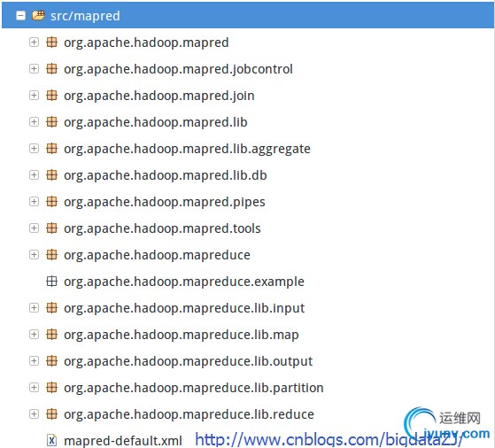Click package icon of org.apache.hadoop.mapred

51,42
